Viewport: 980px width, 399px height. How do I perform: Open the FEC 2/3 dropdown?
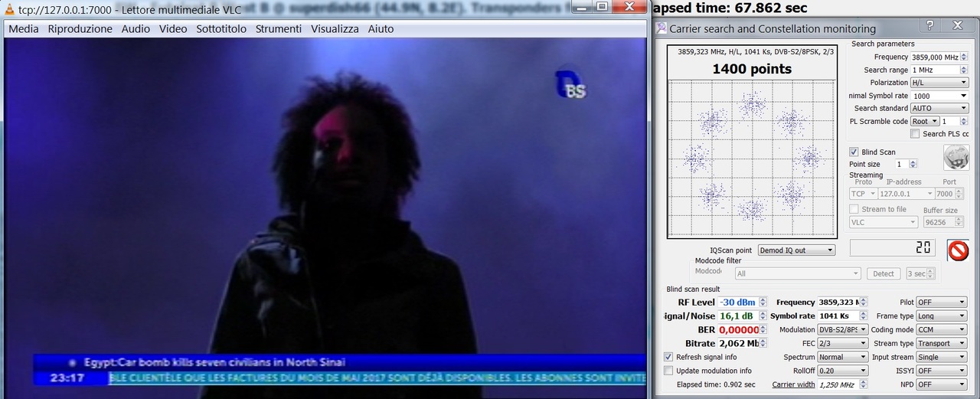pos(842,344)
